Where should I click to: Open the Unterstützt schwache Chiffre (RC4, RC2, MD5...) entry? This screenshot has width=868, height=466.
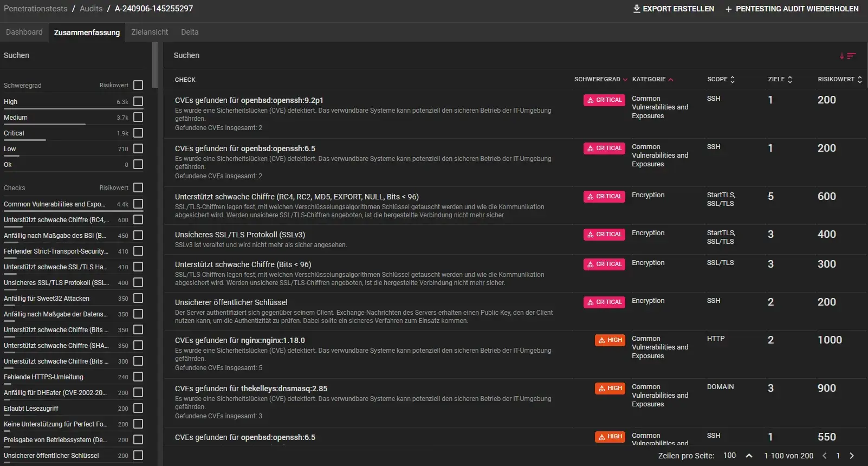click(297, 197)
